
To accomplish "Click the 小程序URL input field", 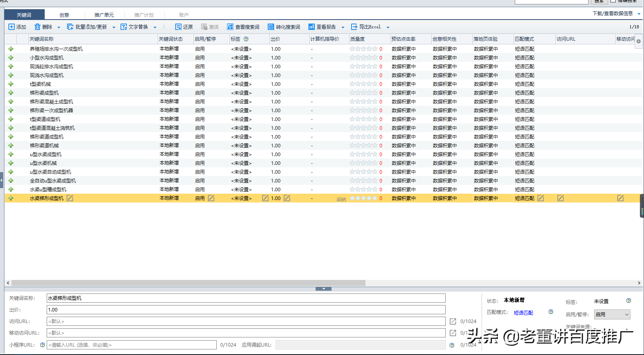I will (132, 345).
